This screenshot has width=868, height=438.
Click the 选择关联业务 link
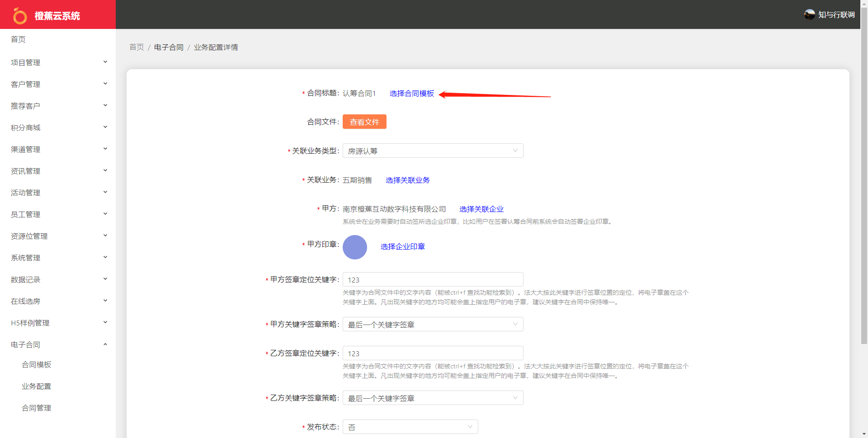[407, 180]
